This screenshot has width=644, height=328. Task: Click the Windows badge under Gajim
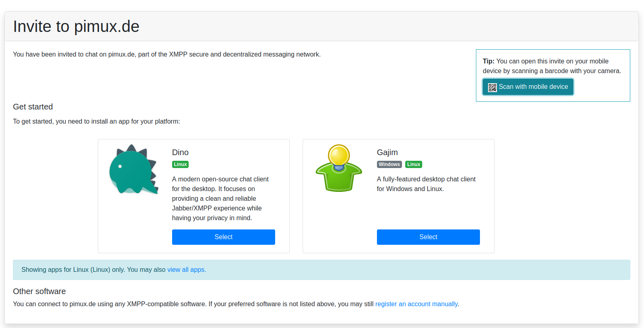coord(389,164)
